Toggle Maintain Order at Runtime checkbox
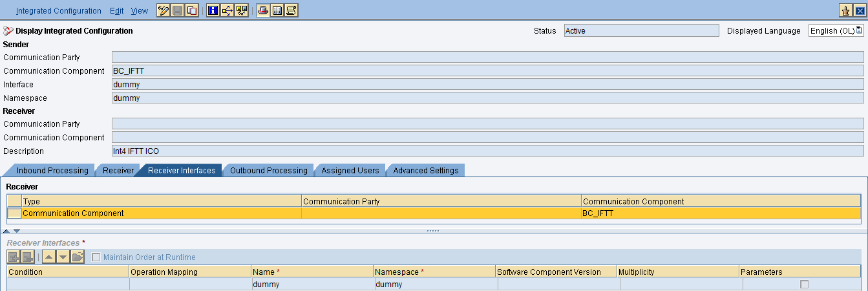The image size is (868, 291). [x=96, y=257]
